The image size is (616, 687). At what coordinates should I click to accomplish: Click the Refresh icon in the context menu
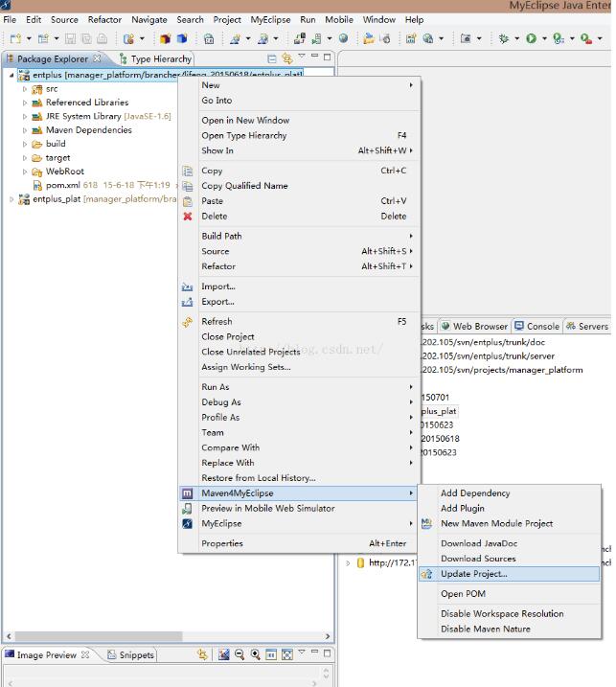click(188, 322)
